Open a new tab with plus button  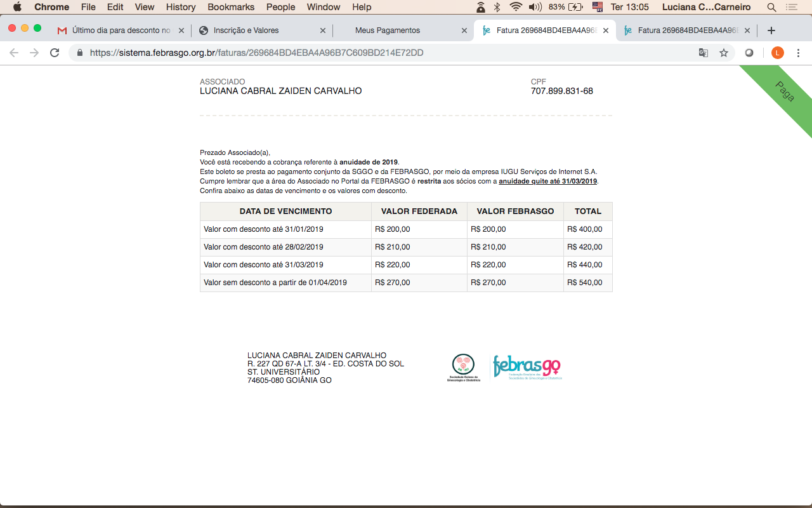tap(771, 30)
